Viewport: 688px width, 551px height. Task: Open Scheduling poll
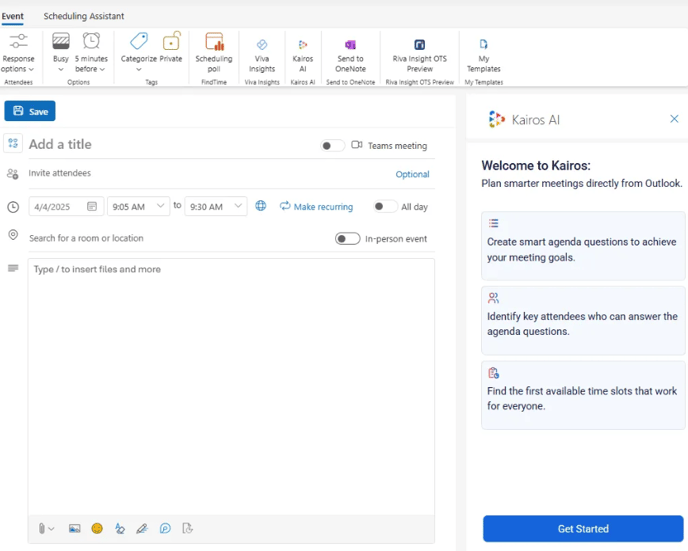pos(214,53)
